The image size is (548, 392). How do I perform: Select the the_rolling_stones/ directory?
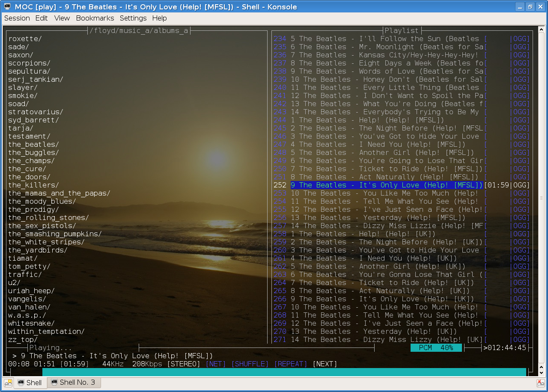tap(48, 217)
